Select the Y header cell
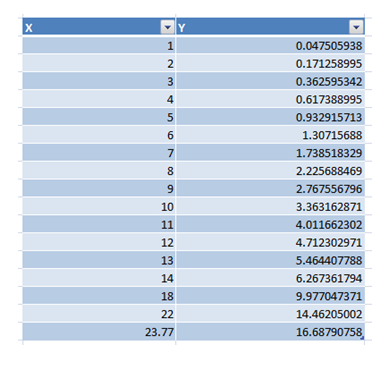389x366 pixels. coord(270,27)
